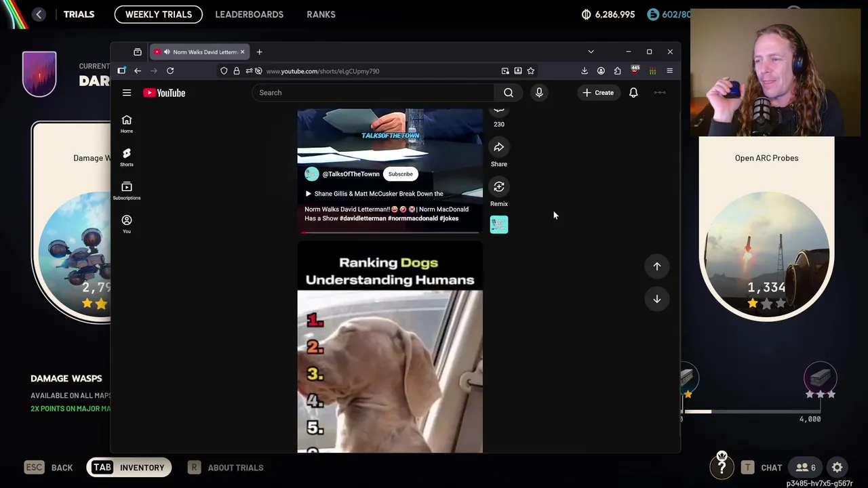Open a new browser tab
The width and height of the screenshot is (868, 488).
coord(259,52)
